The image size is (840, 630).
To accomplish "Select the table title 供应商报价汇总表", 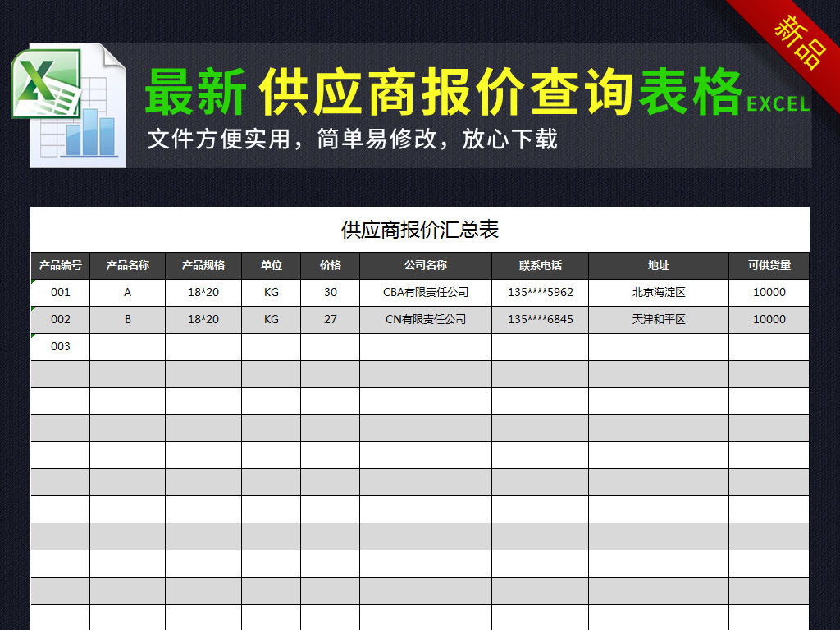I will click(420, 230).
